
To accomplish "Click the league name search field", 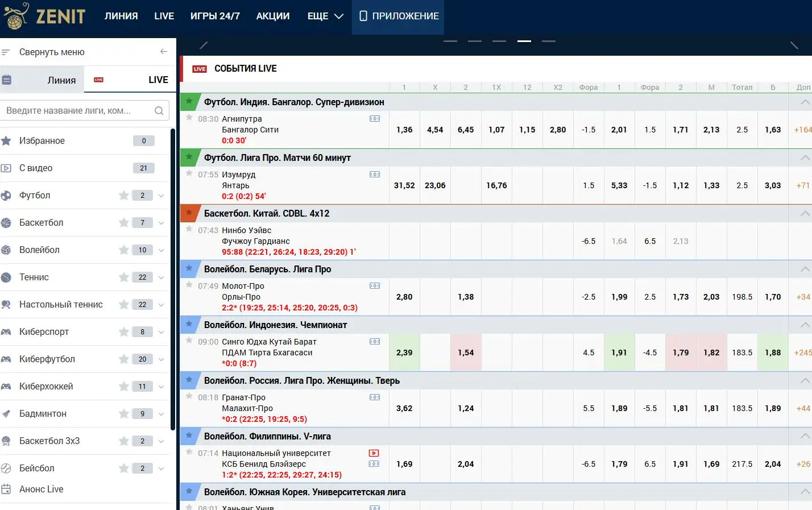I will pos(77,111).
